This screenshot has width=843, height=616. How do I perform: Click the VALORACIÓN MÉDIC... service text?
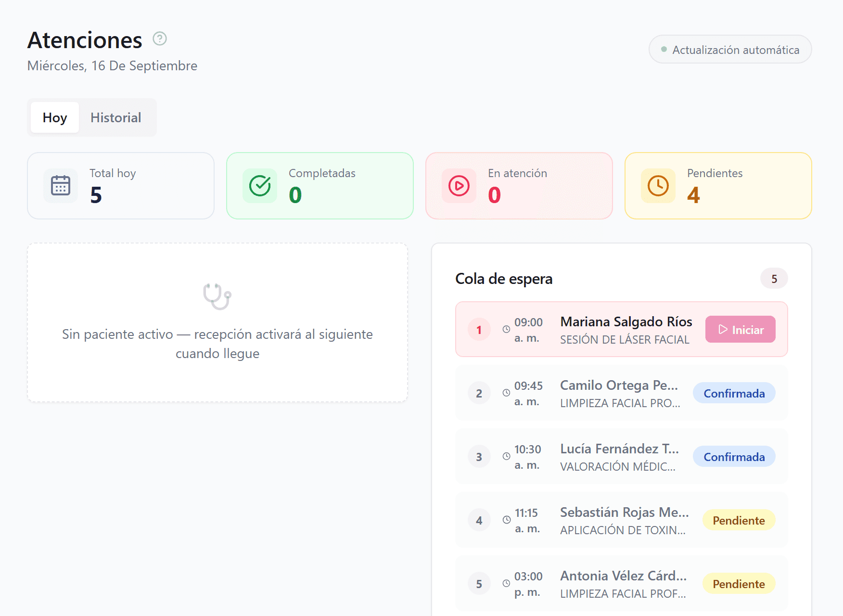pos(618,467)
